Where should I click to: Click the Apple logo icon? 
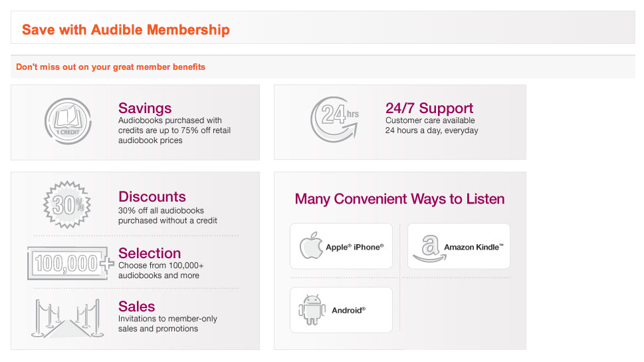click(310, 246)
